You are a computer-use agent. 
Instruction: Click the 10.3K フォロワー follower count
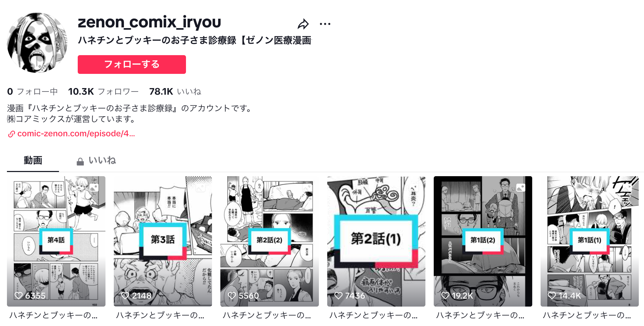pyautogui.click(x=103, y=92)
